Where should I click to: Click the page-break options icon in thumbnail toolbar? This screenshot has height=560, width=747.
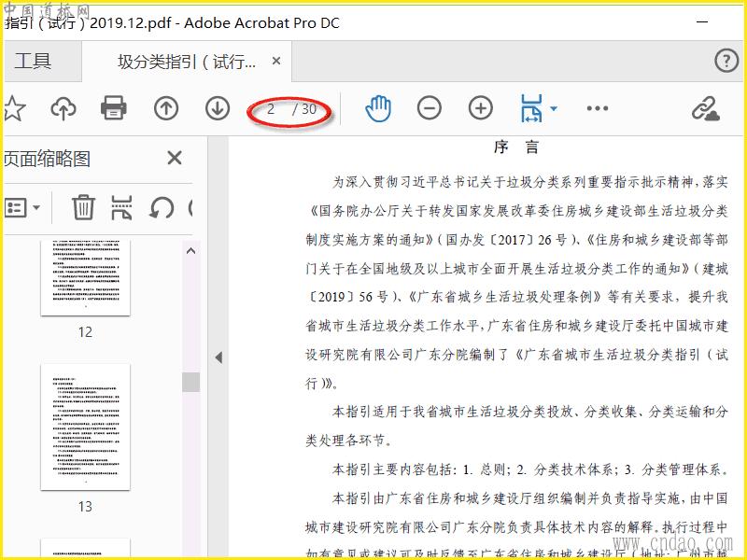121,207
